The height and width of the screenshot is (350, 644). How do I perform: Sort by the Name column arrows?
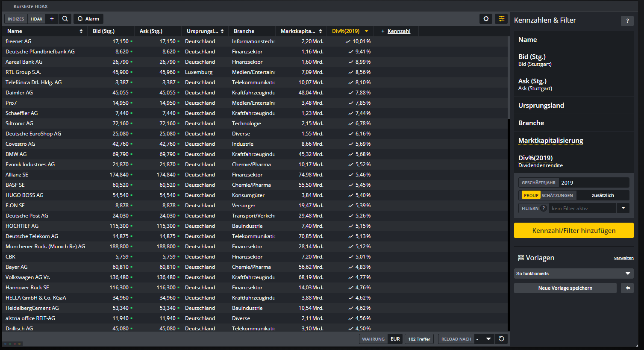point(81,31)
